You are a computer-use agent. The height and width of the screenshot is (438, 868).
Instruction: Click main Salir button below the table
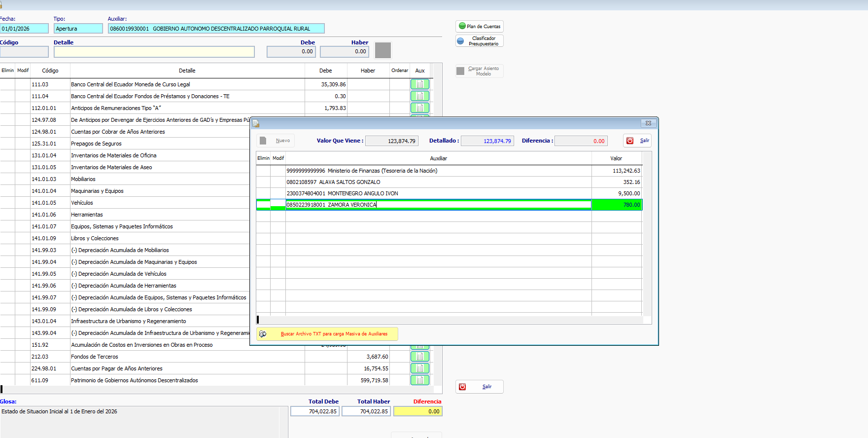coord(479,387)
